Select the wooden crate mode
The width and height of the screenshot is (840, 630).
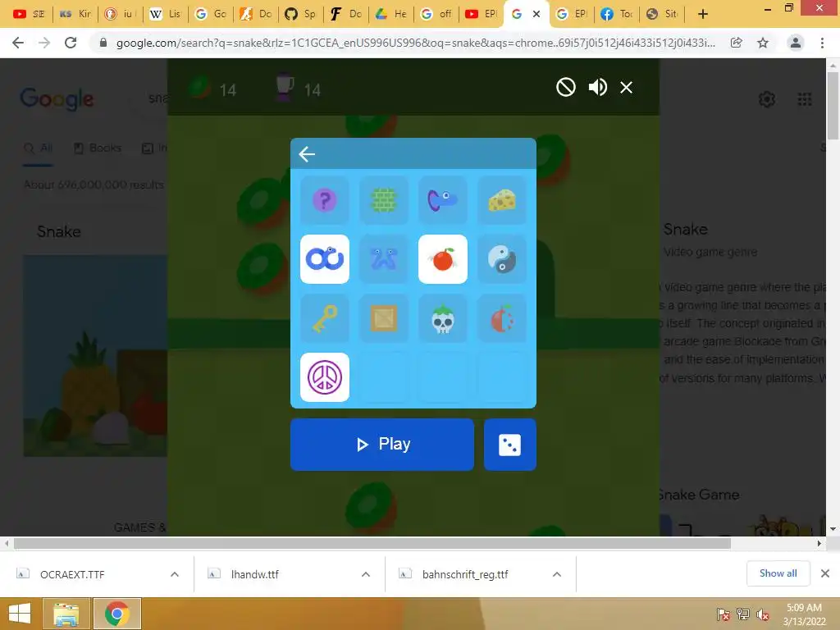[x=384, y=318]
